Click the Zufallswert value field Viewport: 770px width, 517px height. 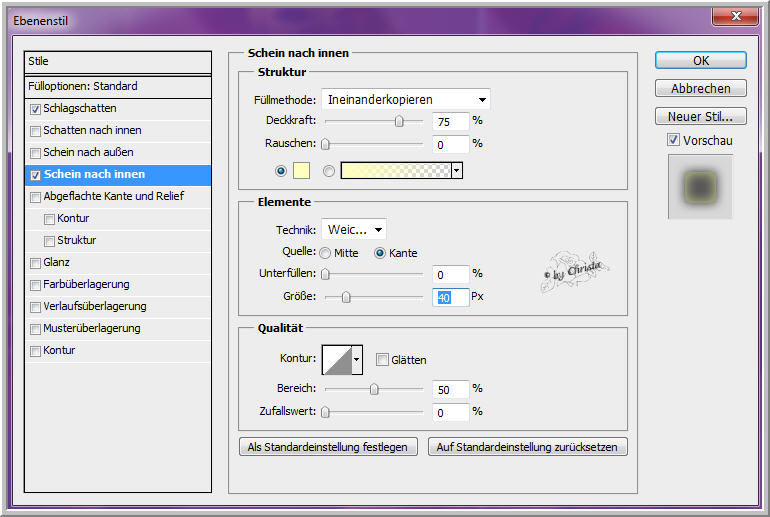[x=450, y=412]
